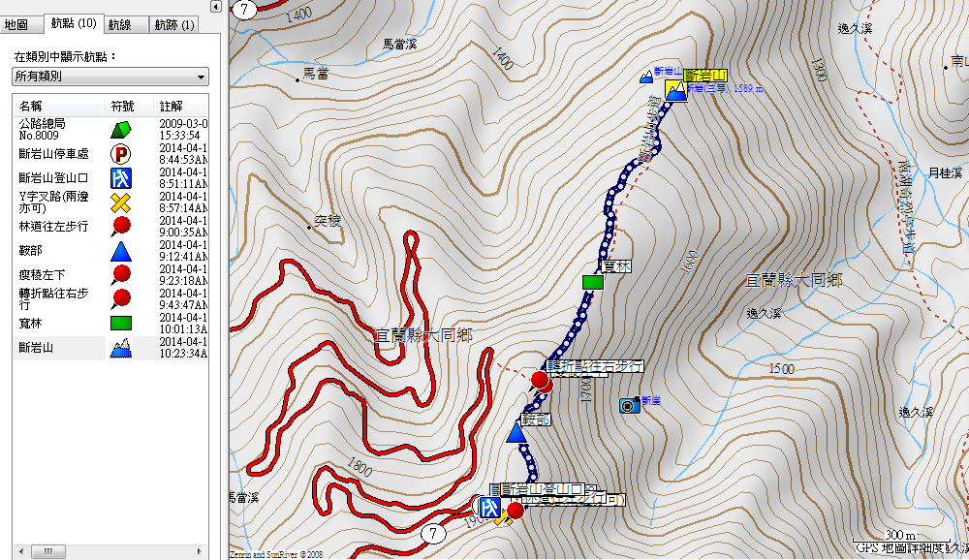Click the tent symbol for 公路總局 No.8009

tap(120, 129)
